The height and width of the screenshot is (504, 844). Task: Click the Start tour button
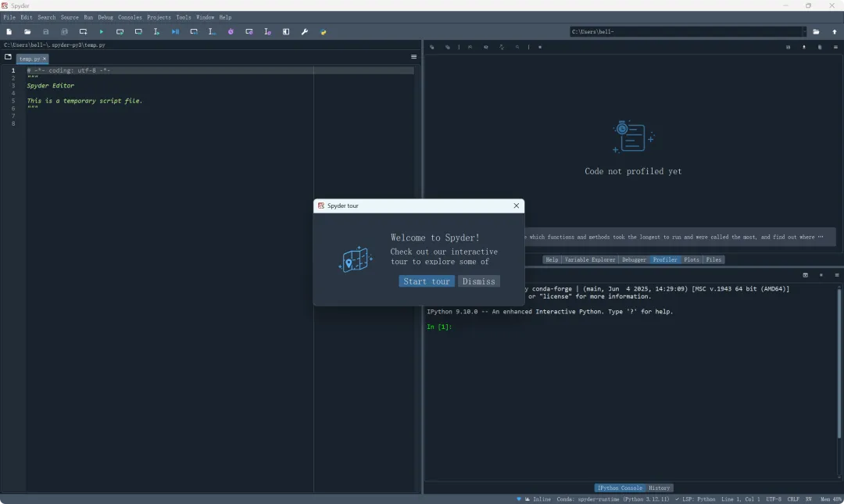pyautogui.click(x=427, y=281)
